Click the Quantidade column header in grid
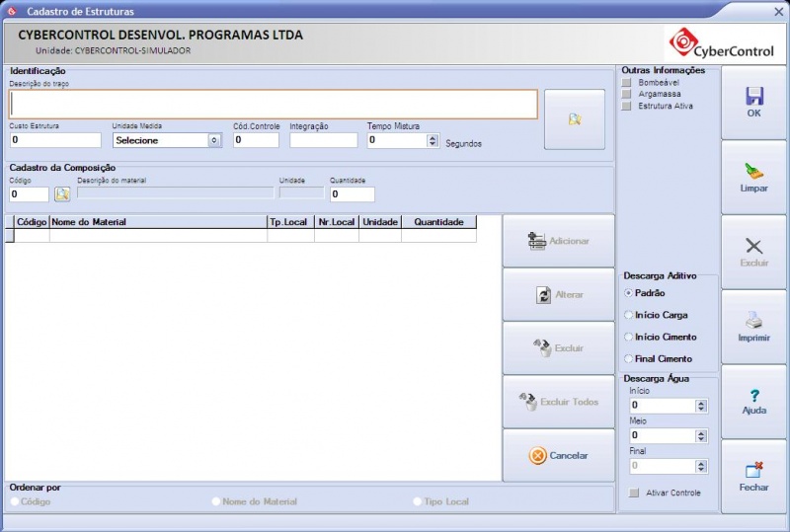 pyautogui.click(x=438, y=222)
